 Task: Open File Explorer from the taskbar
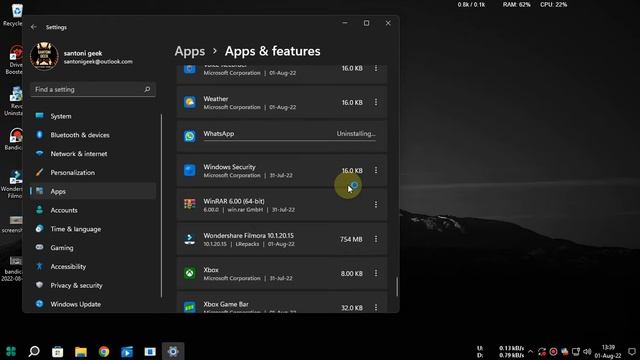coord(81,351)
